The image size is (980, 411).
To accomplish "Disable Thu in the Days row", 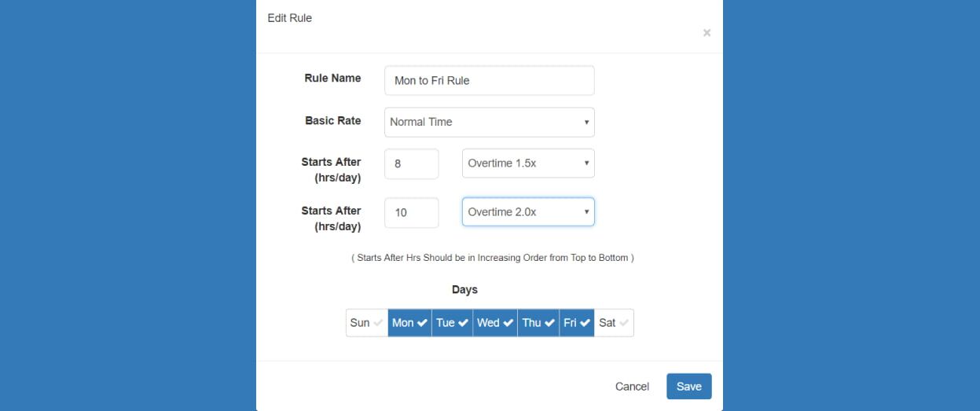I will pos(538,323).
